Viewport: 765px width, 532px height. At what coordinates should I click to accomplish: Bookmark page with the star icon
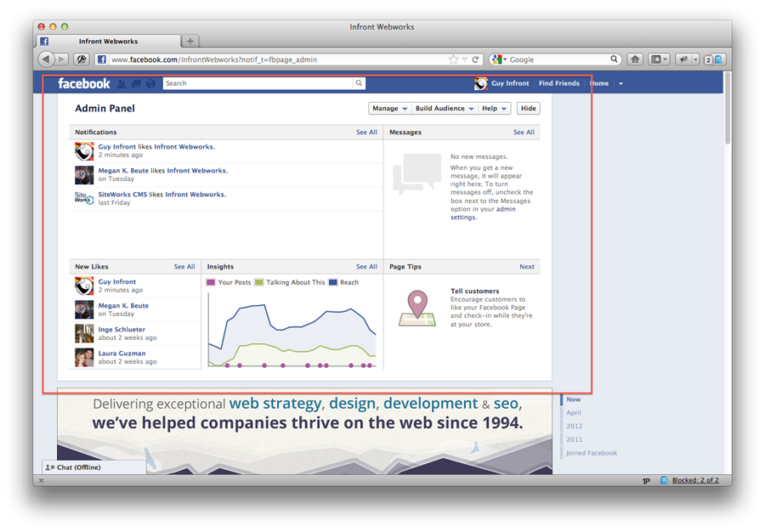pos(453,59)
